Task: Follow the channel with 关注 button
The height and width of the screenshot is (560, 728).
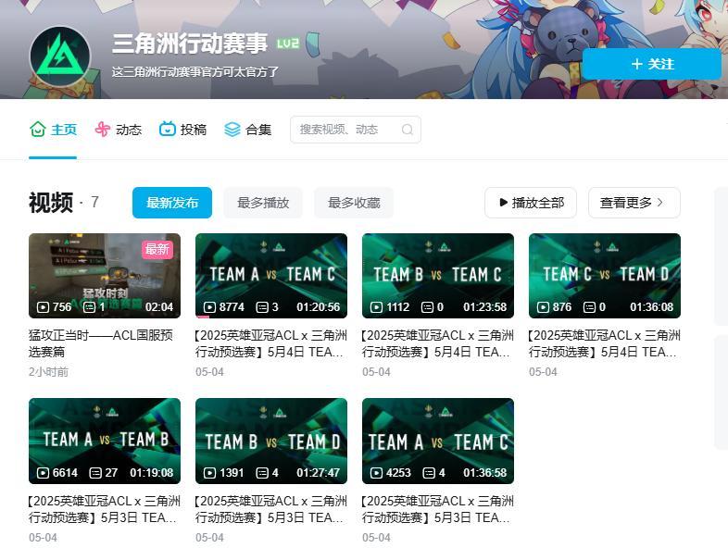Action: click(651, 64)
